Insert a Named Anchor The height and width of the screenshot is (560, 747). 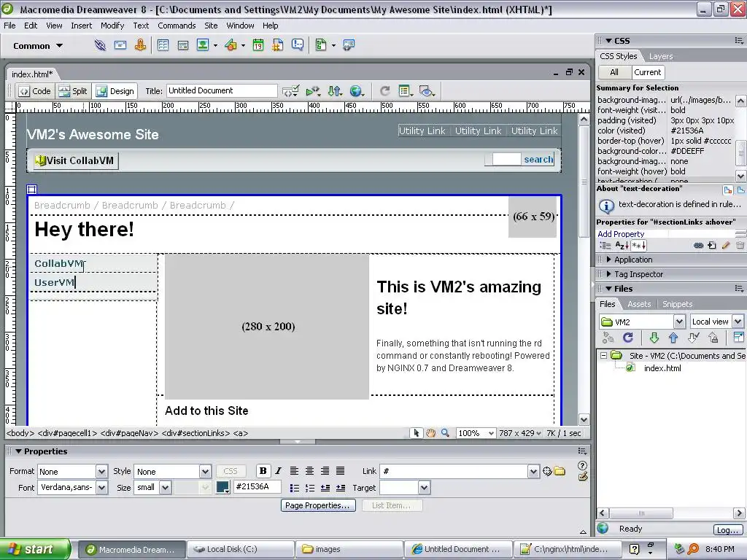[140, 45]
